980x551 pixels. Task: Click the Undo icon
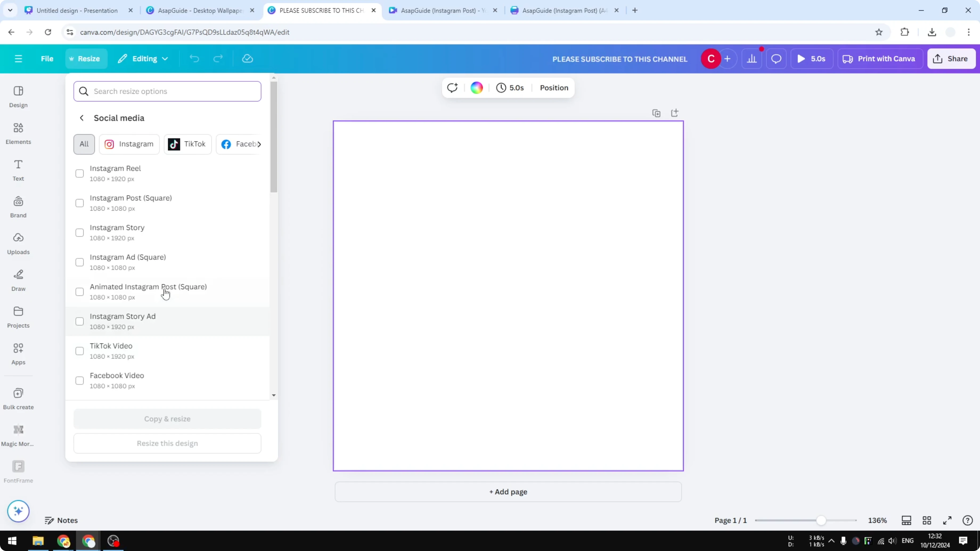(194, 58)
